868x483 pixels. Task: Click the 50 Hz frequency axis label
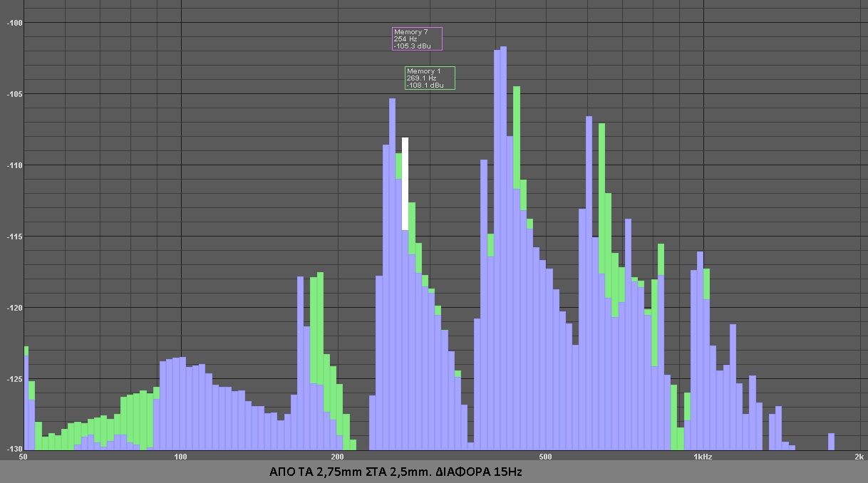(23, 457)
